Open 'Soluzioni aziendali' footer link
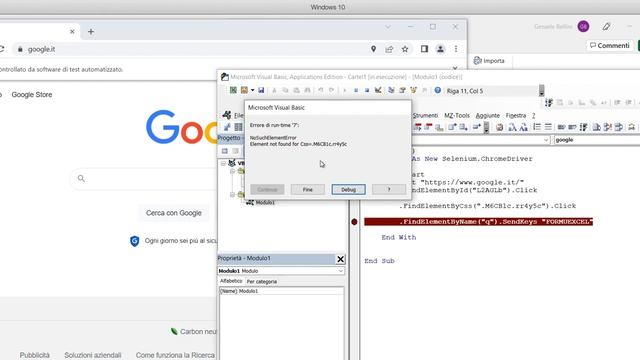 pyautogui.click(x=93, y=355)
